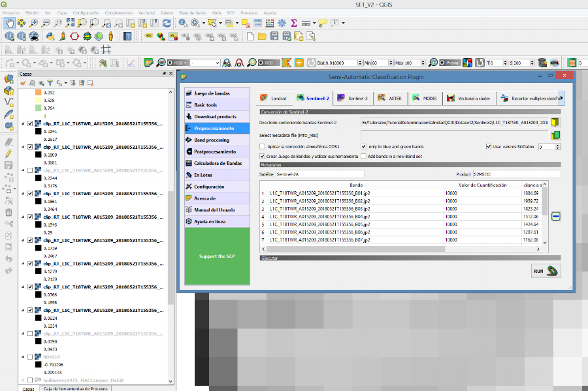Uncheck Crear Juego de Bandas option
Viewport: 588px width, 391px height.
click(x=262, y=156)
